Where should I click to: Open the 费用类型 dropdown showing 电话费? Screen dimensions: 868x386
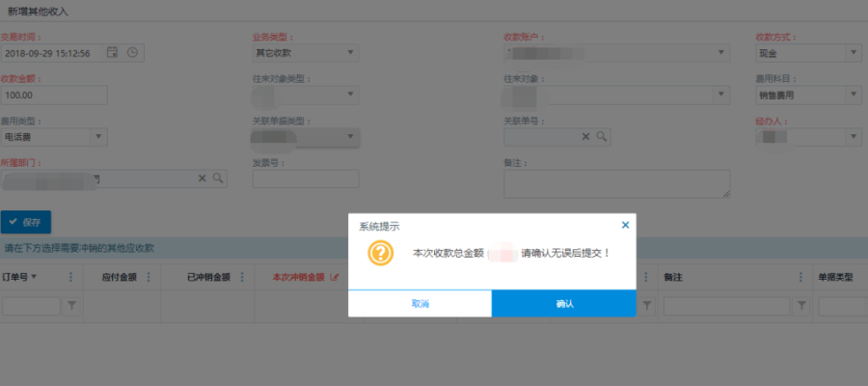pyautogui.click(x=98, y=137)
